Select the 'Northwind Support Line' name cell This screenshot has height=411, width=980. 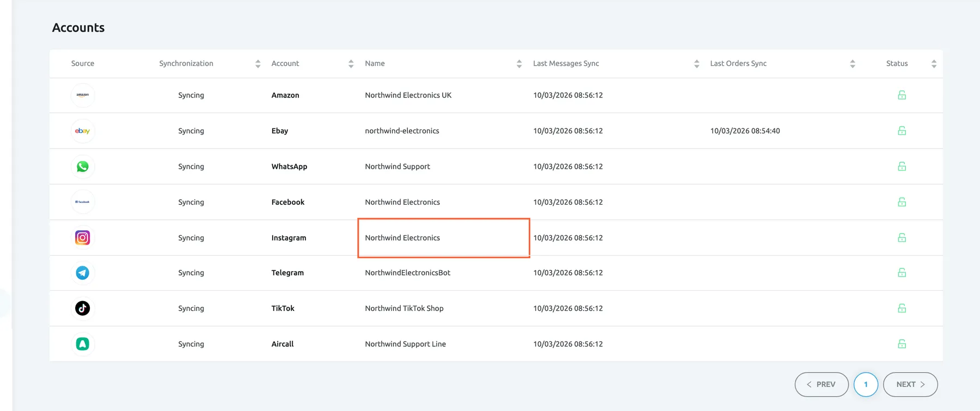point(406,344)
